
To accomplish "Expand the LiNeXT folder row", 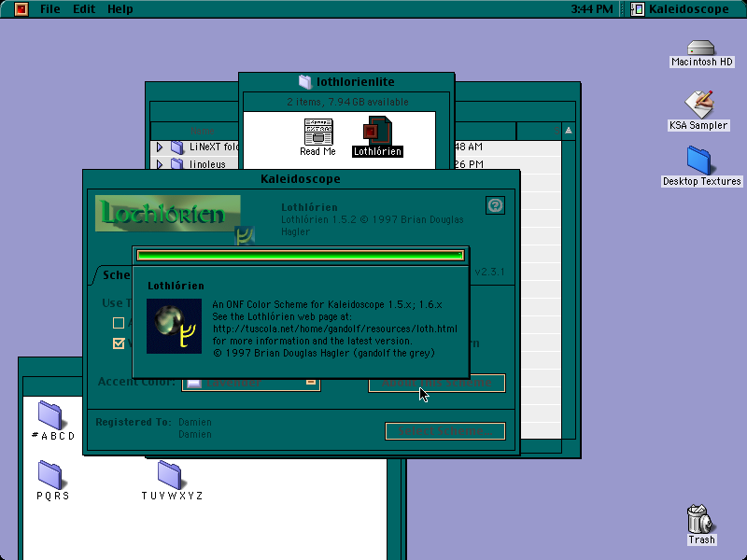I will [160, 147].
